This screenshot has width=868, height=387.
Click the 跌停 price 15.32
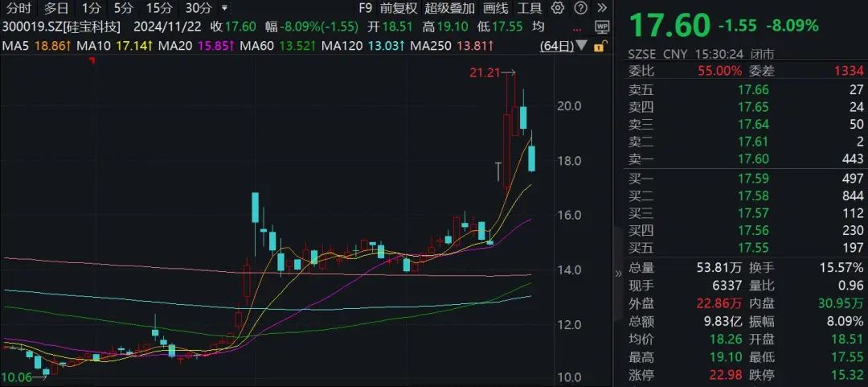tap(850, 374)
